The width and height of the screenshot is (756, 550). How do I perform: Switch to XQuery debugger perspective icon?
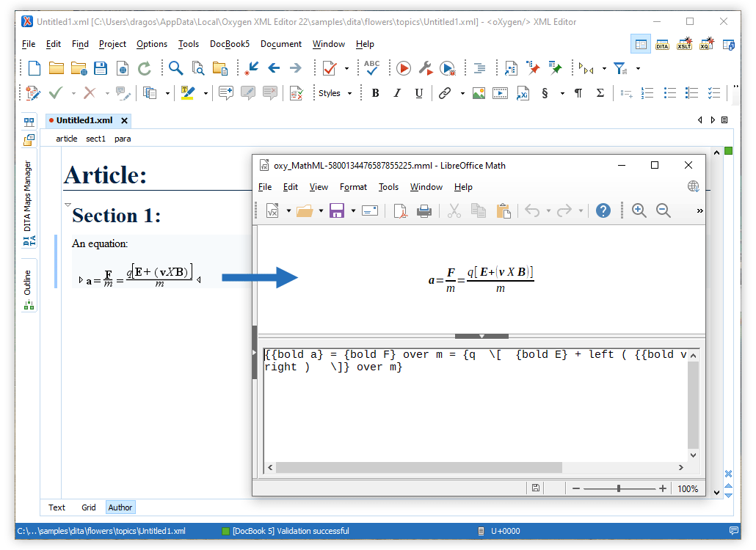[x=707, y=44]
